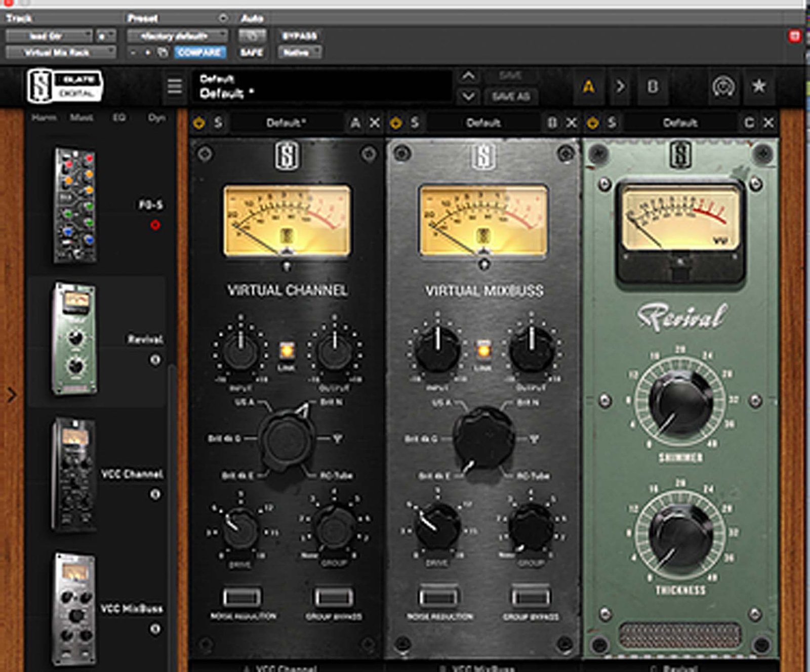Click the Slate Digital logo
This screenshot has height=672, width=810.
[x=64, y=86]
